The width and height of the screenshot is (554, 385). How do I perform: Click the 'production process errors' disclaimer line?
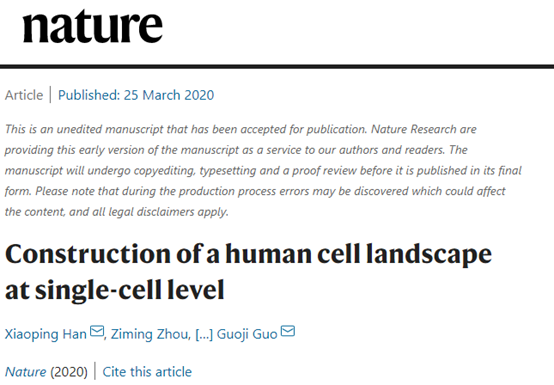click(x=255, y=191)
